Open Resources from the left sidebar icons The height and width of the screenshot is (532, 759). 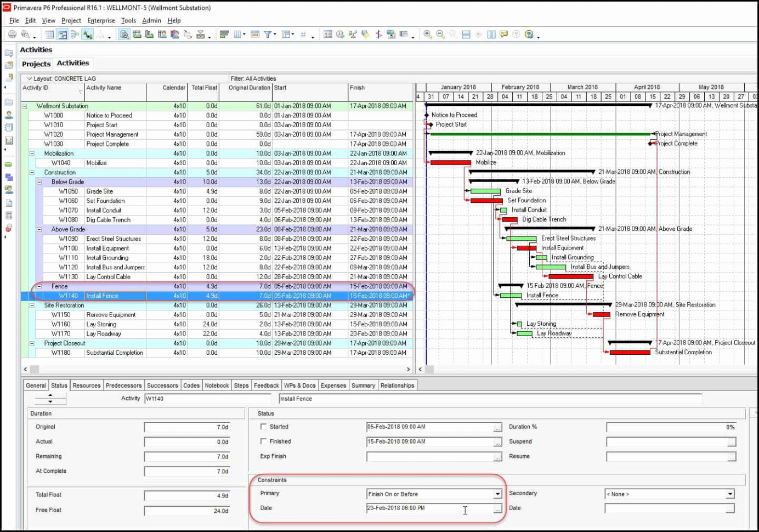click(x=9, y=116)
